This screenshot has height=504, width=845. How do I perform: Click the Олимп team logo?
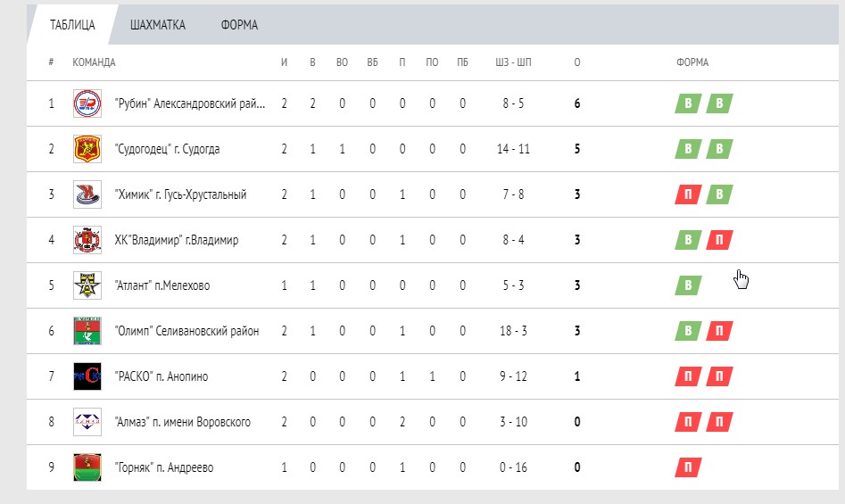(87, 331)
